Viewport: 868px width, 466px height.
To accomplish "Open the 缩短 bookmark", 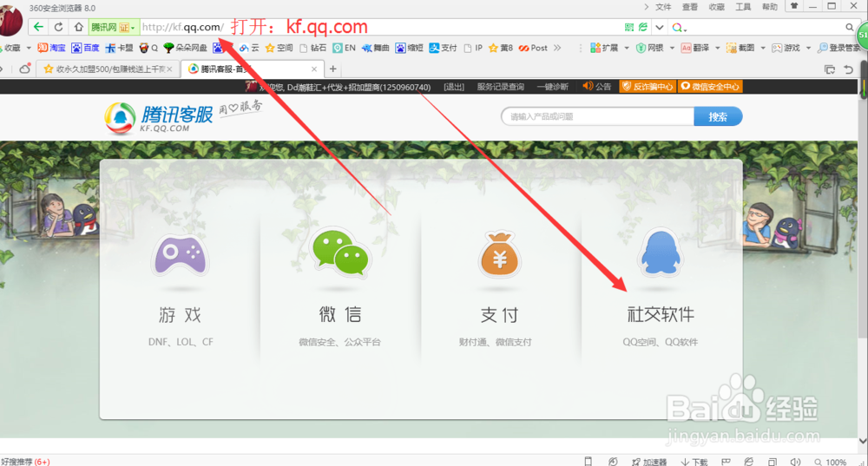I will [x=409, y=48].
